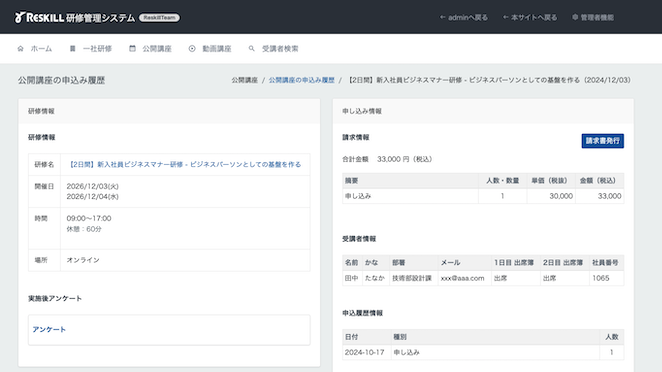Click the 申込履歴情報 heading

pos(362,313)
